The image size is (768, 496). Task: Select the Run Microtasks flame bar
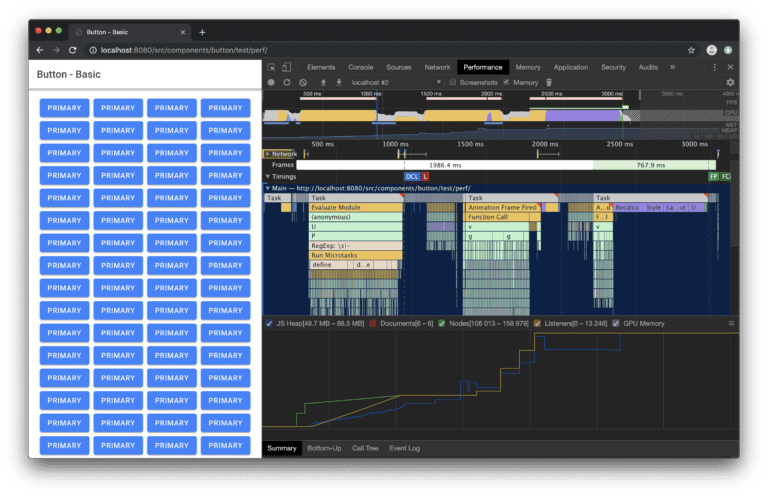pos(356,256)
